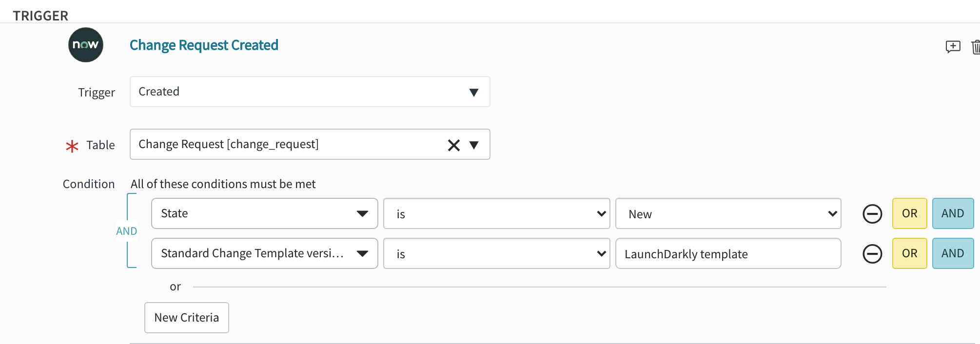Add a New Criteria block
The height and width of the screenshot is (344, 980).
tap(186, 317)
